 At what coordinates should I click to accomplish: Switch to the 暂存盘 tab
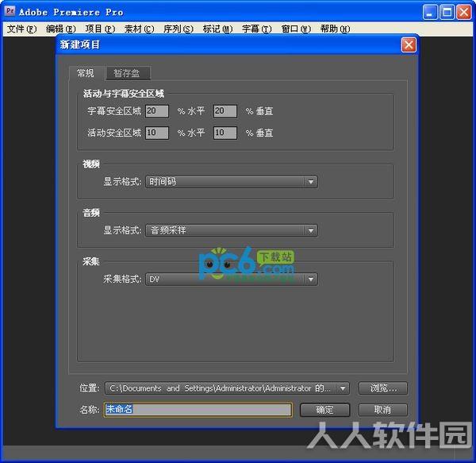[x=128, y=73]
